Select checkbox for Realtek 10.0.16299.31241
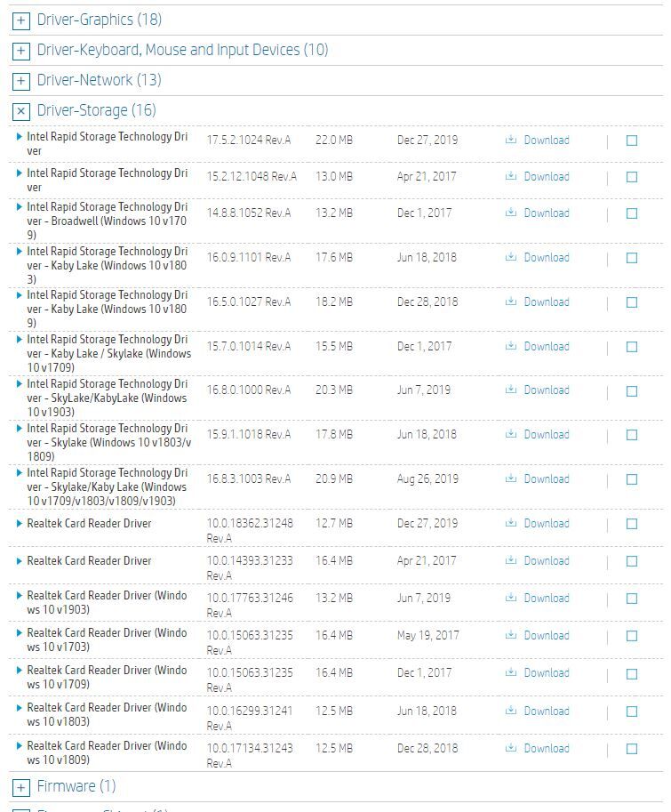Viewport: 671px width, 812px height. pos(632,712)
